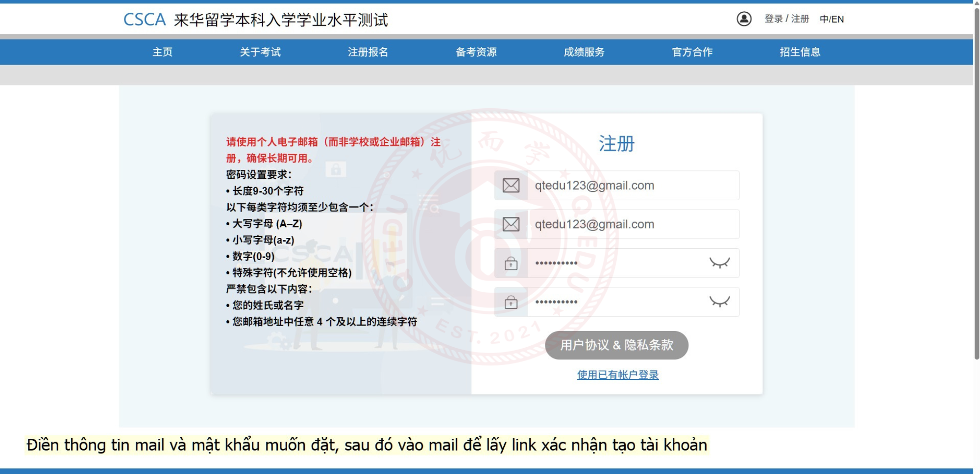Expand the 成绩服务 navigation menu

pyautogui.click(x=584, y=52)
